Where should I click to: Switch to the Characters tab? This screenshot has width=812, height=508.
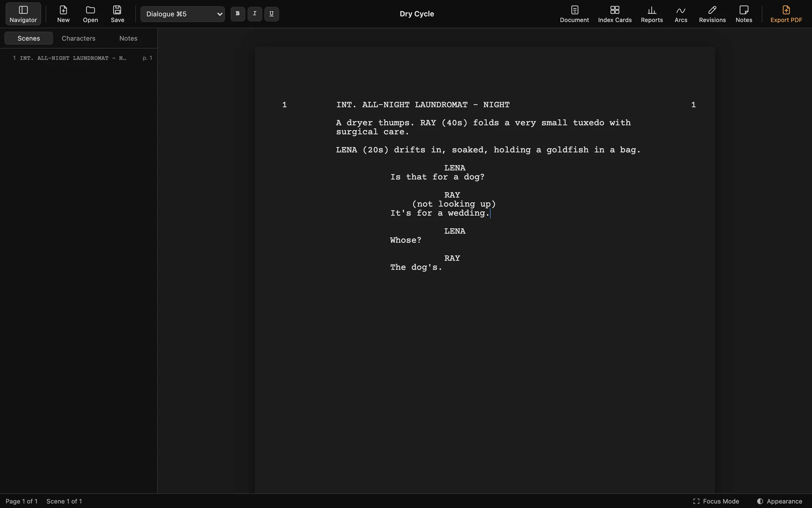point(78,38)
